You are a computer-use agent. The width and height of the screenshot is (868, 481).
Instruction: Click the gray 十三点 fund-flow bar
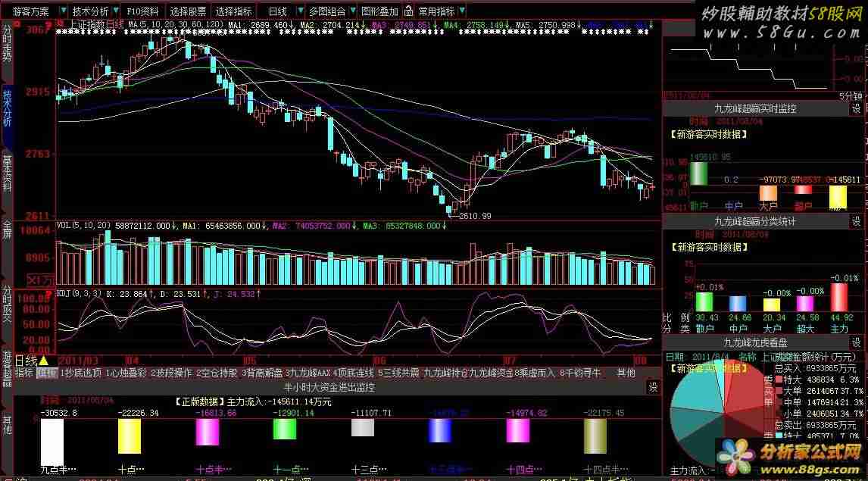(363, 427)
